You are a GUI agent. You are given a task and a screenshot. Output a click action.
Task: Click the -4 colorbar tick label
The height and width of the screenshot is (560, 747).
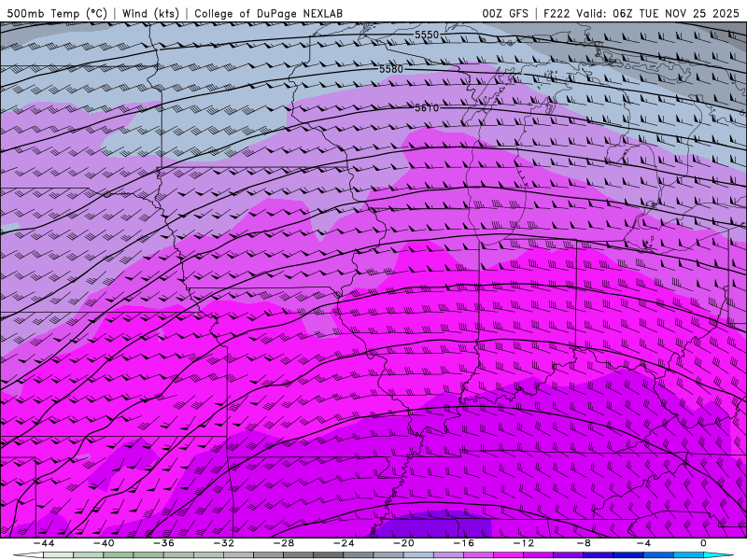pyautogui.click(x=643, y=543)
